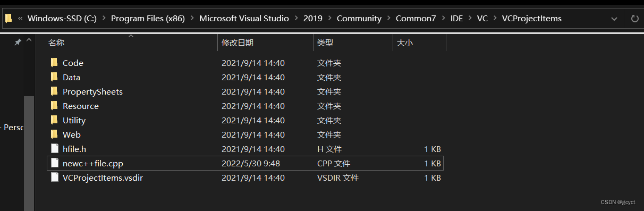
Task: Click the pin icon in the navigation pane
Action: [18, 42]
